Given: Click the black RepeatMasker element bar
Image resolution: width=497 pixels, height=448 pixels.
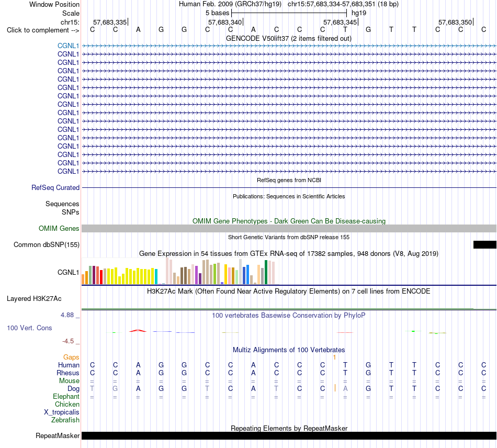Looking at the screenshot, I should coord(289,435).
